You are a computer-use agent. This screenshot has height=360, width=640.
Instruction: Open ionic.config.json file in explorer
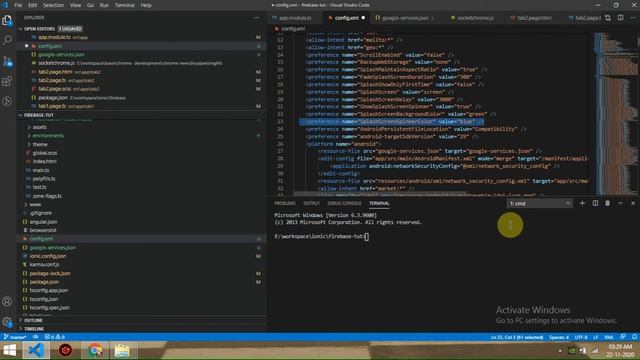[47, 256]
